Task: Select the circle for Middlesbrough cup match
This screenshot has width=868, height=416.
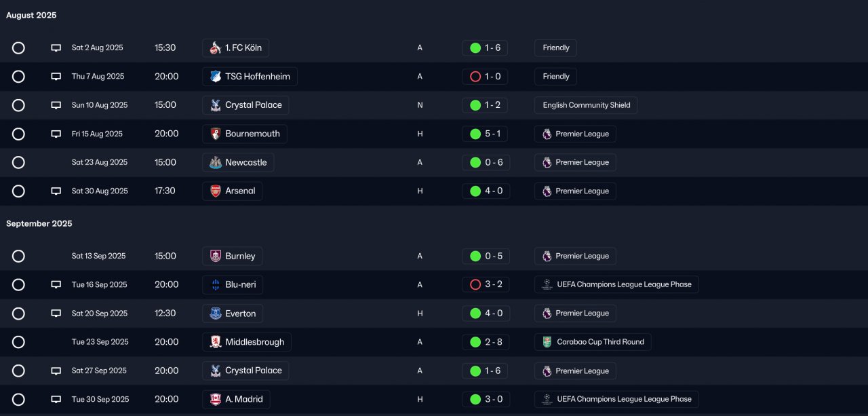Action: [x=18, y=342]
